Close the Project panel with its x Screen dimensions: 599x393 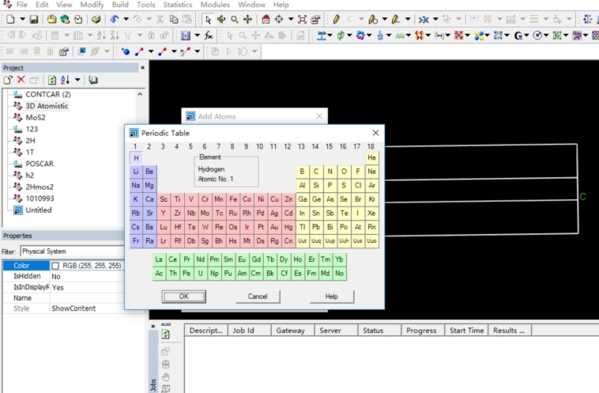point(142,68)
